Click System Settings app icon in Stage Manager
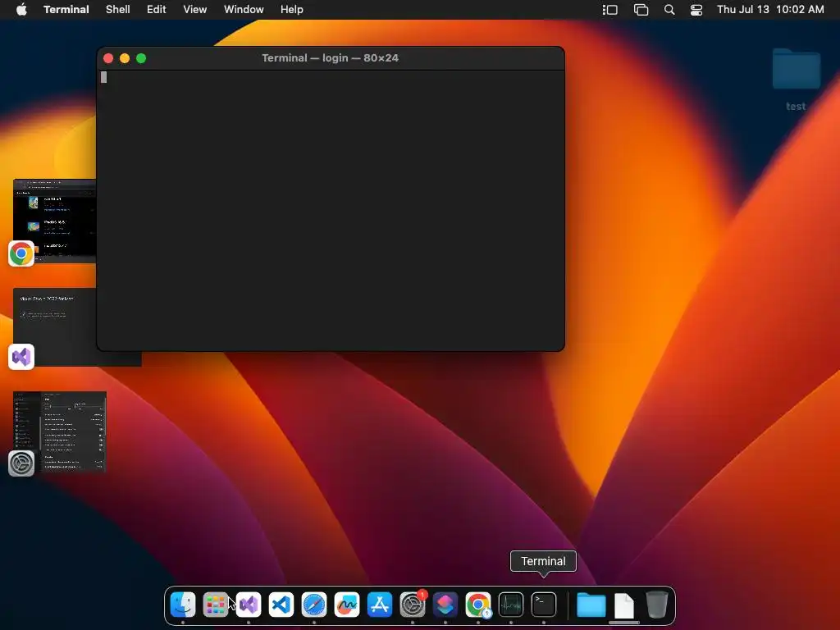Image resolution: width=840 pixels, height=630 pixels. 21,463
